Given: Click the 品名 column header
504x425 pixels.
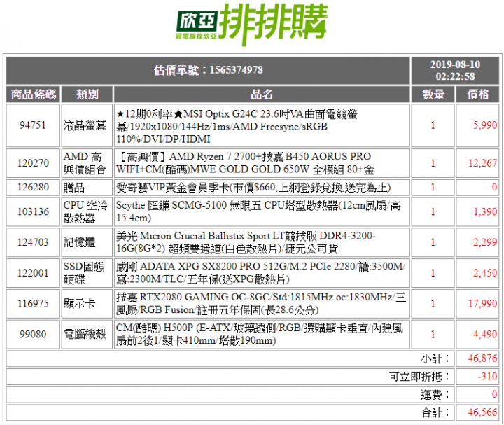Looking at the screenshot, I should [262, 95].
